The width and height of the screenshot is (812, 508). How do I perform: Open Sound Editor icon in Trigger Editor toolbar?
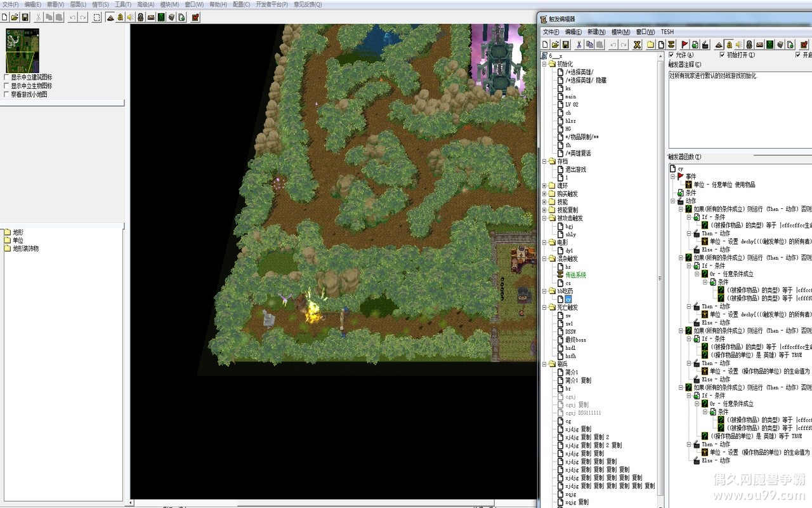[738, 44]
